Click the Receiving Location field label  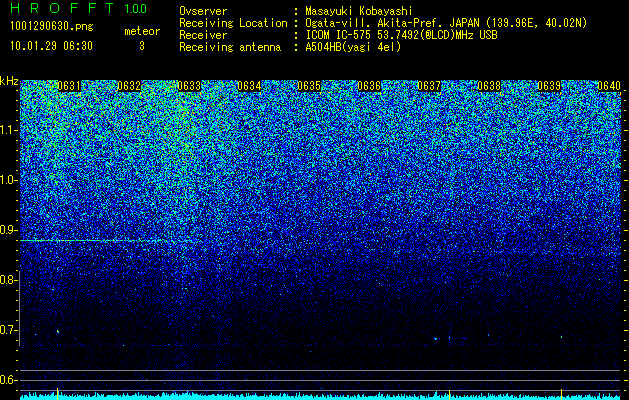tap(233, 23)
